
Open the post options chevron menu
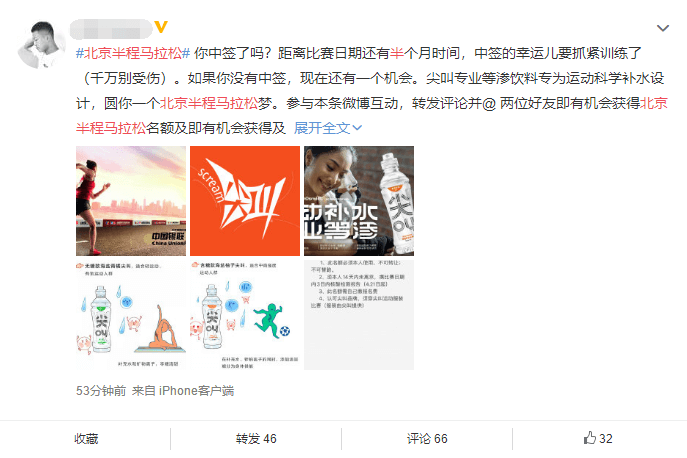(x=662, y=28)
